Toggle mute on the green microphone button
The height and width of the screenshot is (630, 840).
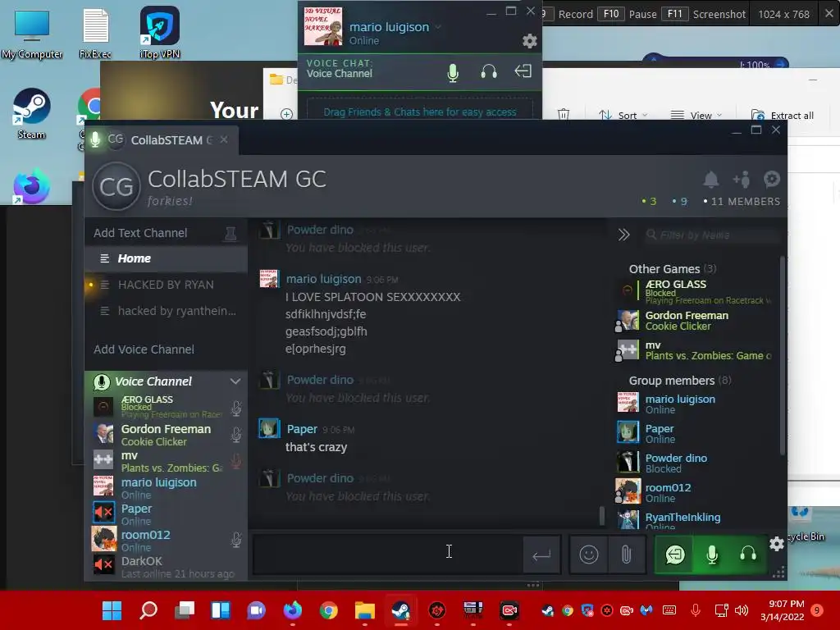pyautogui.click(x=712, y=555)
